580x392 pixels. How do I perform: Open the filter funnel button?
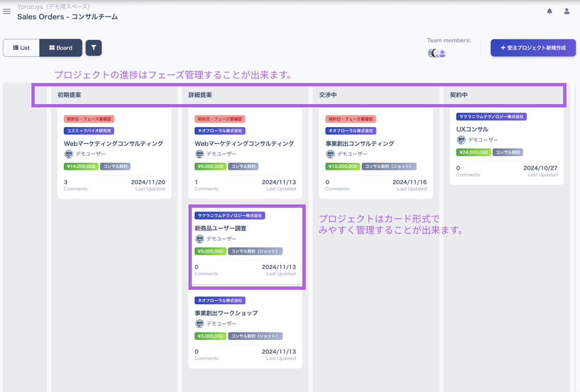[93, 47]
